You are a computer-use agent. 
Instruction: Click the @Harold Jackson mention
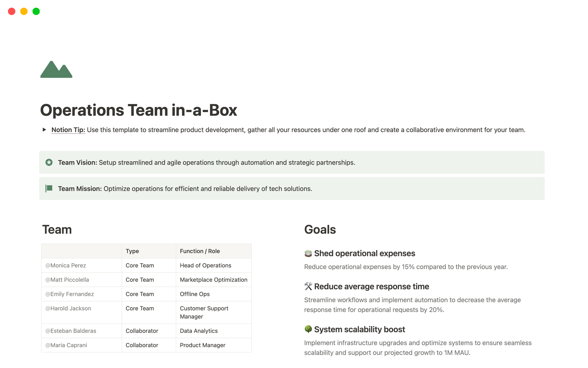coord(68,309)
